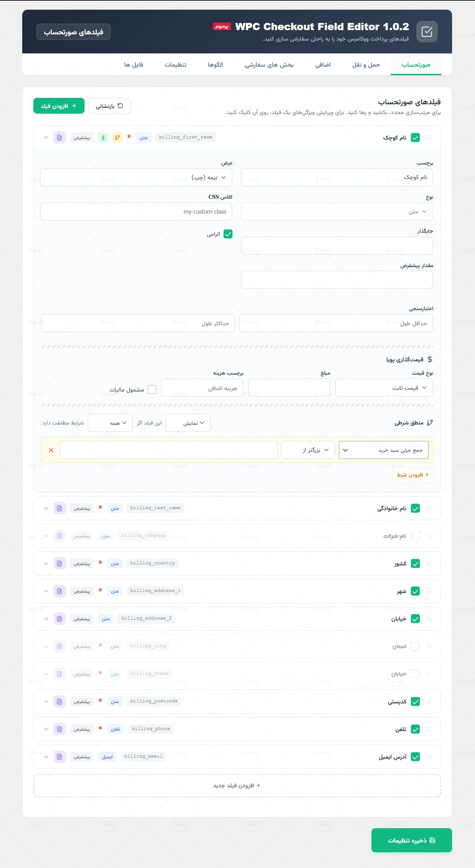475x868 pixels.
Task: Click the افزودن شرط add condition button
Action: pyautogui.click(x=413, y=475)
